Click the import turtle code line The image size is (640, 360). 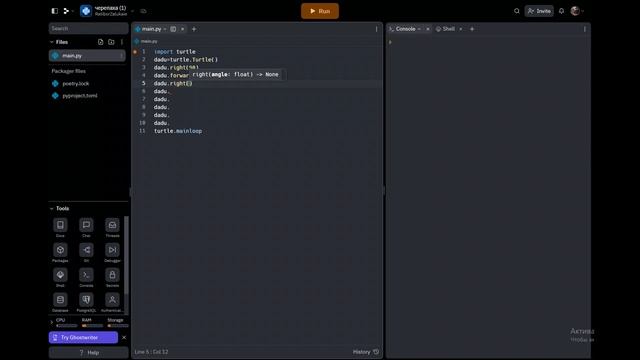tap(175, 52)
